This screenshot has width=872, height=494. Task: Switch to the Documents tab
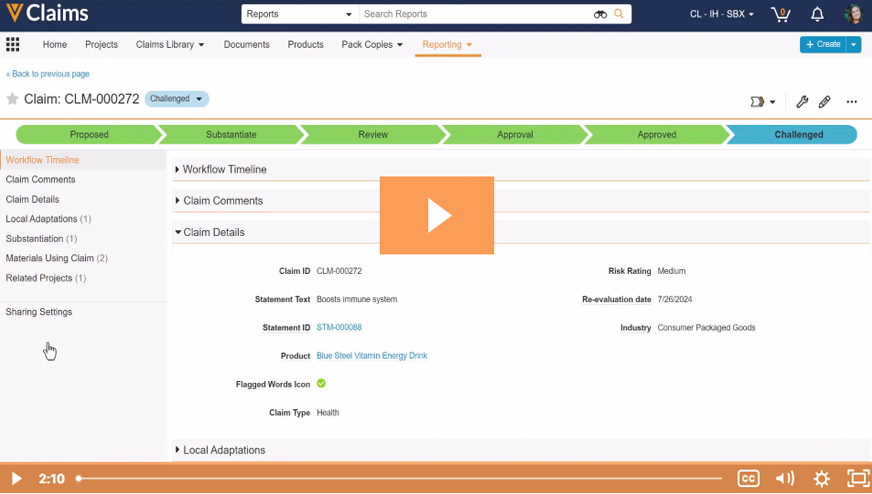click(246, 44)
